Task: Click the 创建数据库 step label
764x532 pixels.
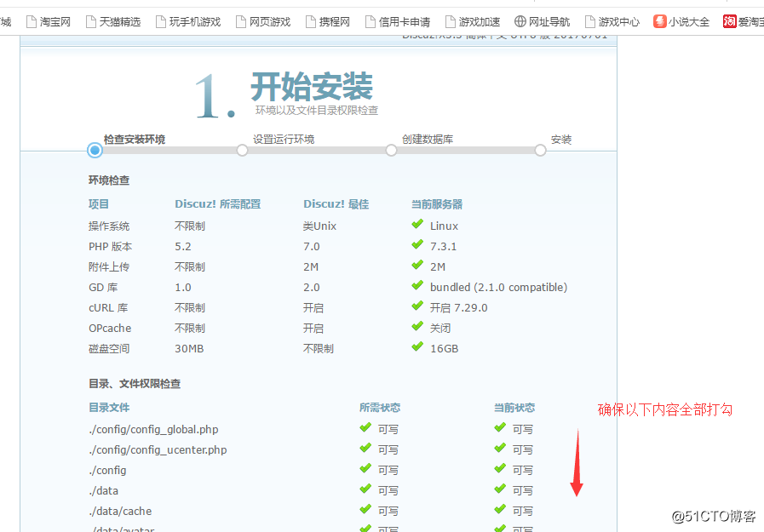Action: click(x=428, y=140)
